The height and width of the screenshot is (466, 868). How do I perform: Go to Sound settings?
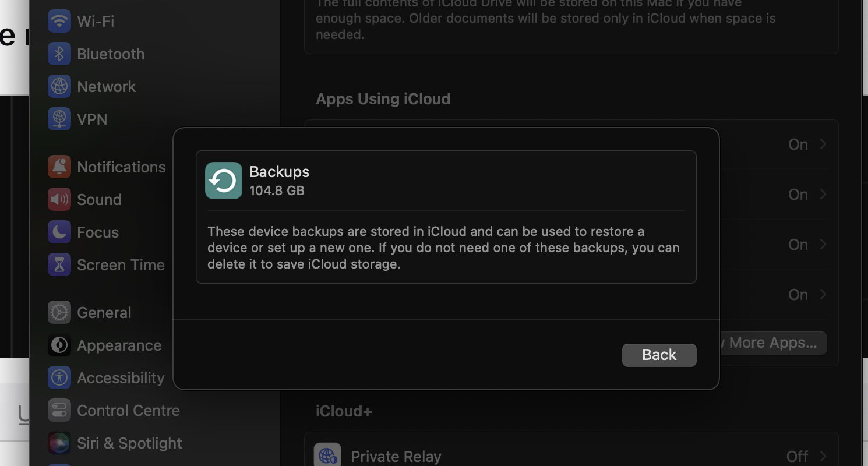click(x=99, y=200)
